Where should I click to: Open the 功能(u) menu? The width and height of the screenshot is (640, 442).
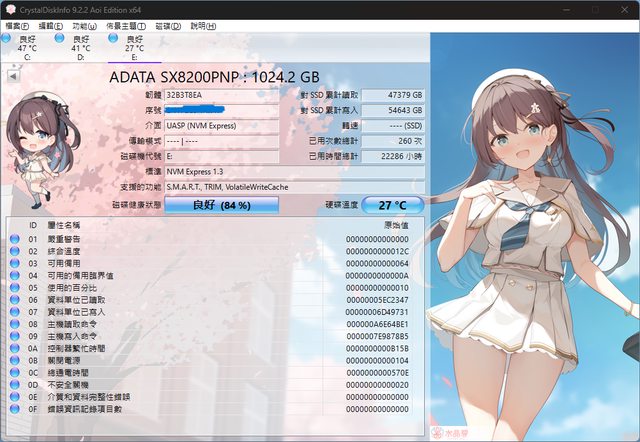click(84, 25)
